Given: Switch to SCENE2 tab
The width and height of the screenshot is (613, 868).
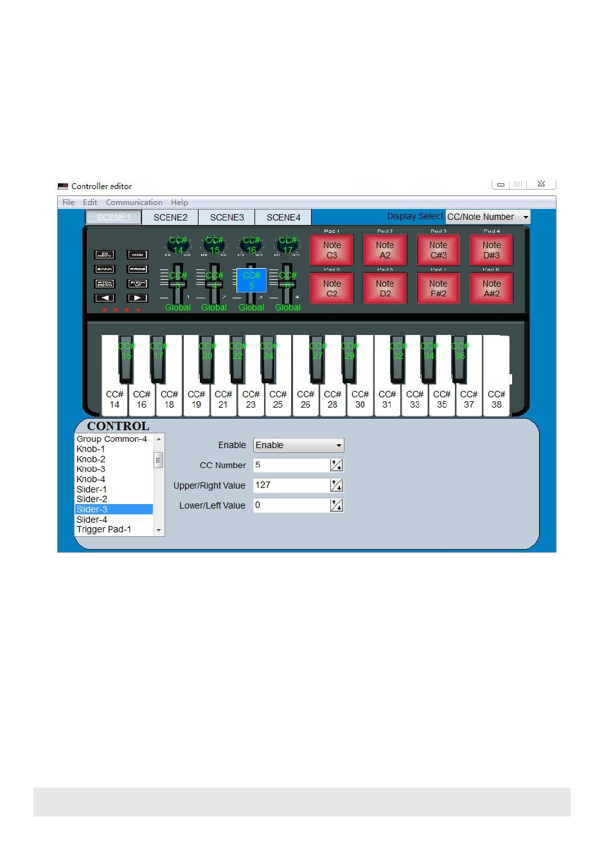Looking at the screenshot, I should coord(170,217).
